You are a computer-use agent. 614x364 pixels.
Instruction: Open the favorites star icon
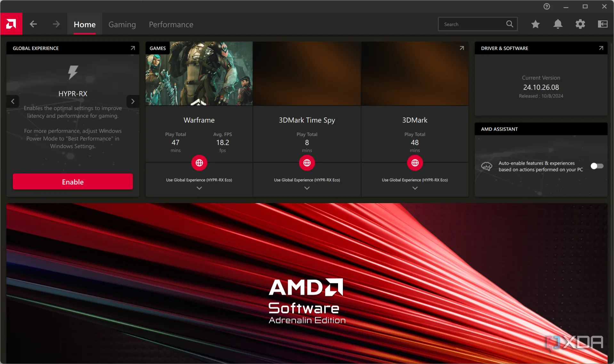[x=535, y=24]
